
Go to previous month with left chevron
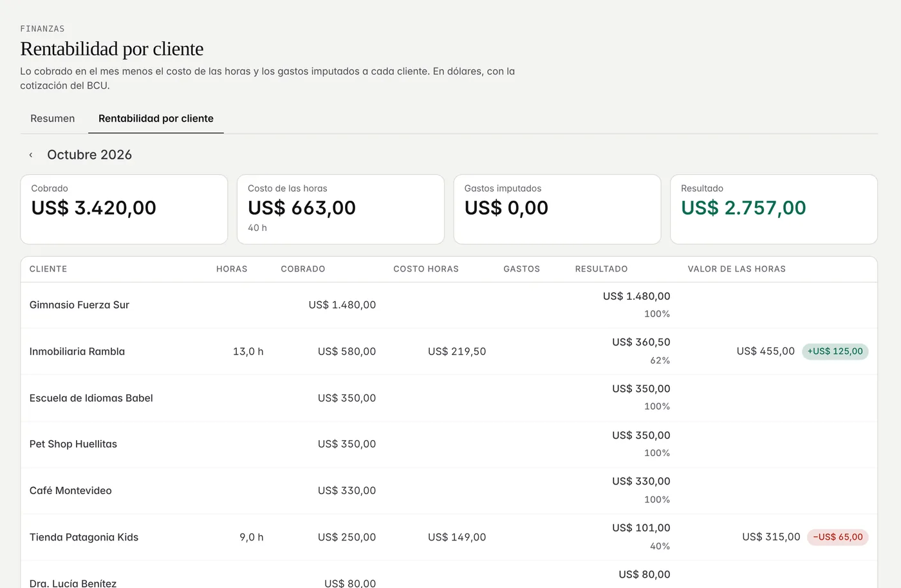coord(30,155)
